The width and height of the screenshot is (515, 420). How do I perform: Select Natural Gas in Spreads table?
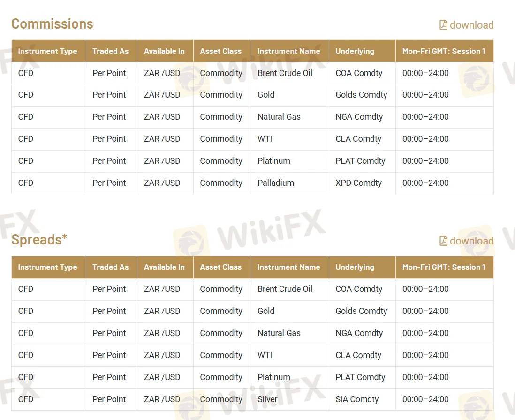pos(279,333)
